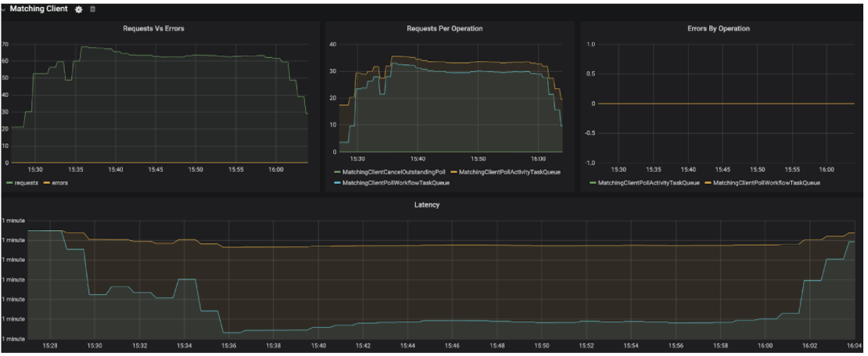Viewport: 868px width, 356px height.
Task: Open the Requests Per Operation panel title menu
Action: 444,28
